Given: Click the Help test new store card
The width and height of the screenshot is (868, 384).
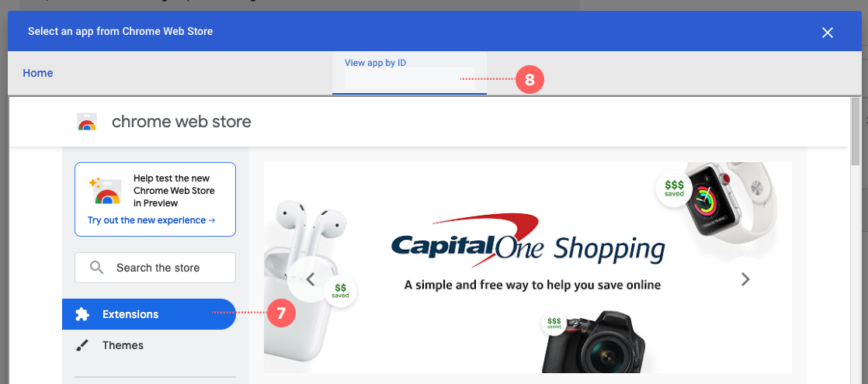Looking at the screenshot, I should (x=155, y=199).
